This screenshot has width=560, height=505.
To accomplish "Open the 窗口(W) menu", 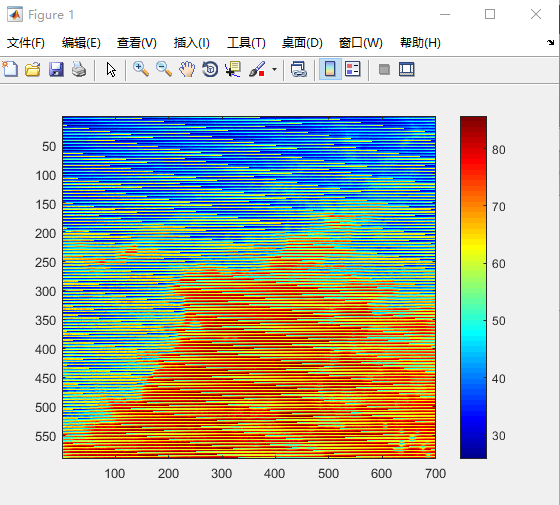I will click(361, 43).
